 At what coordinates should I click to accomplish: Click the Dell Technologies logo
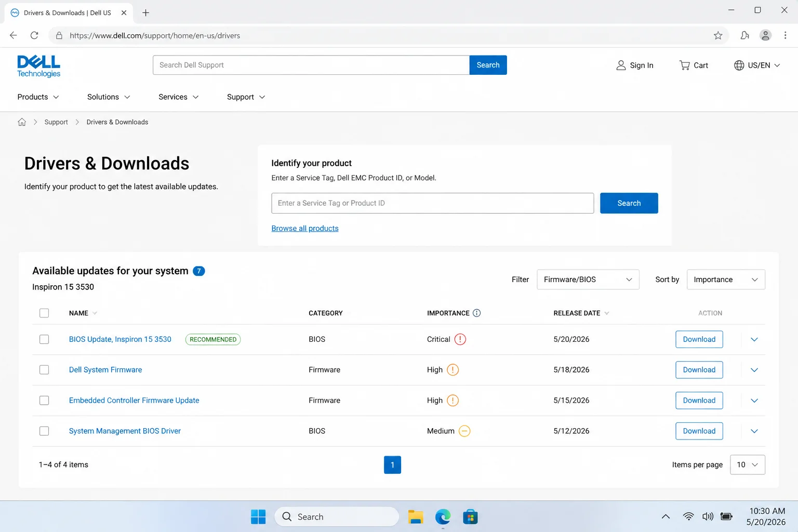click(39, 66)
